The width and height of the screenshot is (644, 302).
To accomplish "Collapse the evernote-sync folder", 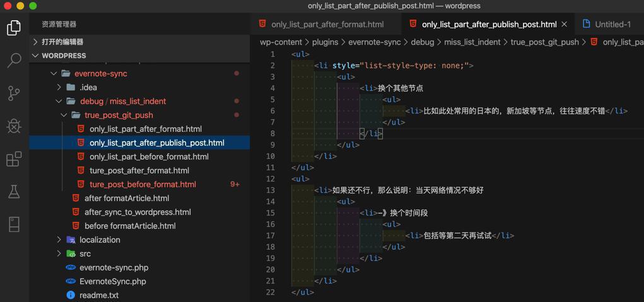I will click(x=54, y=73).
